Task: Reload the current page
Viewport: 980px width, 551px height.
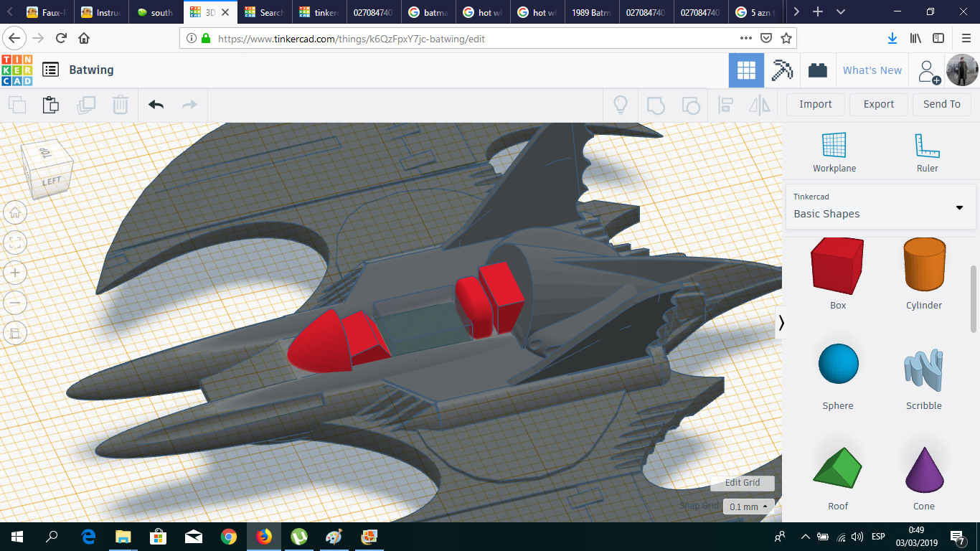Action: tap(62, 38)
